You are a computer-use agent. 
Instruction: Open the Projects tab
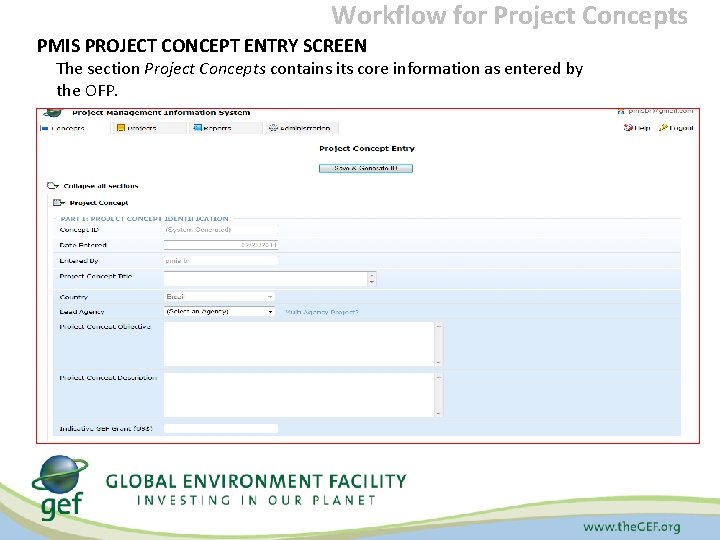149,128
